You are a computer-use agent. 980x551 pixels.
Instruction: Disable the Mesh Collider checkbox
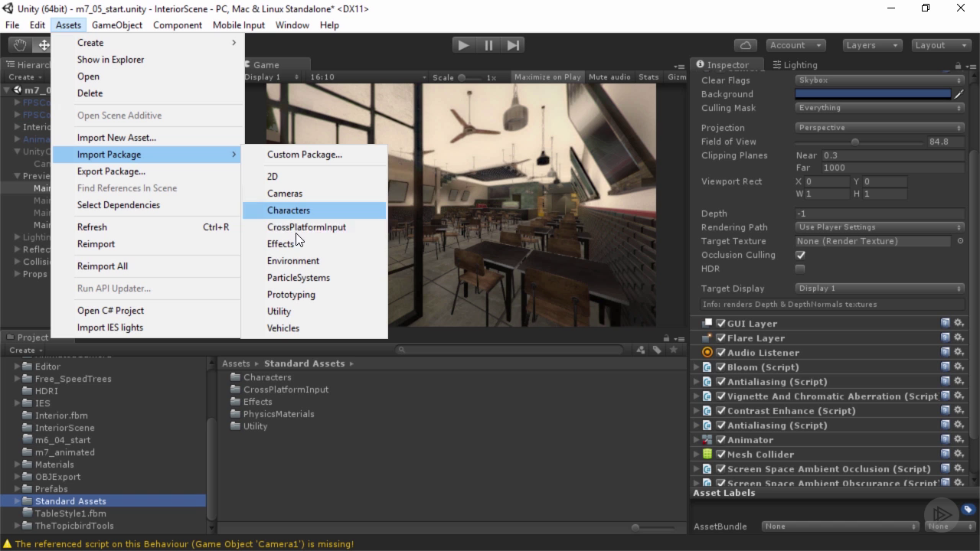coord(720,455)
